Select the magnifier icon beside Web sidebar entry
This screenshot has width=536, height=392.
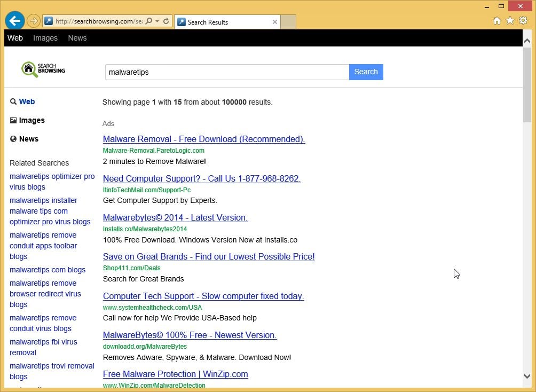tap(13, 101)
